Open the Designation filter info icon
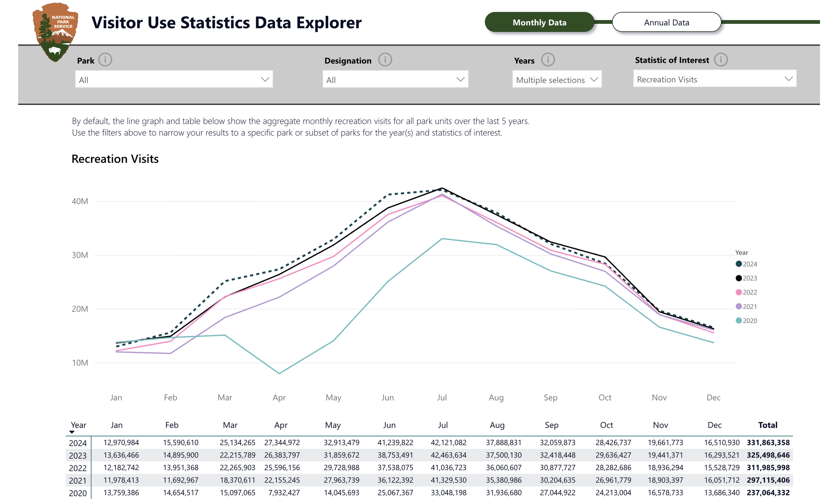The image size is (840, 504). click(385, 60)
